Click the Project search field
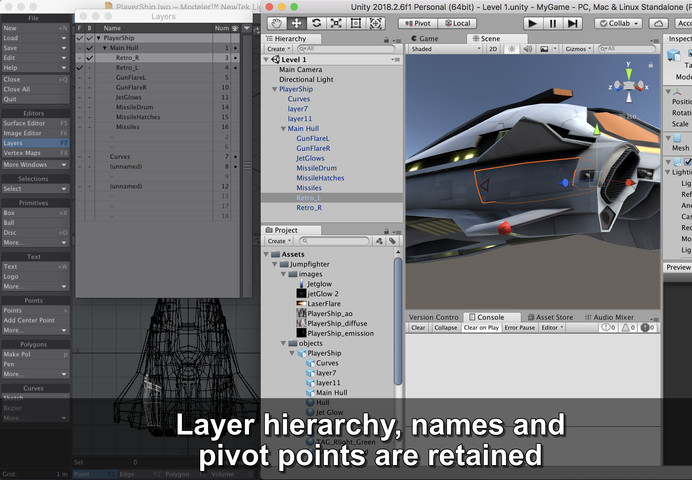 (335, 241)
